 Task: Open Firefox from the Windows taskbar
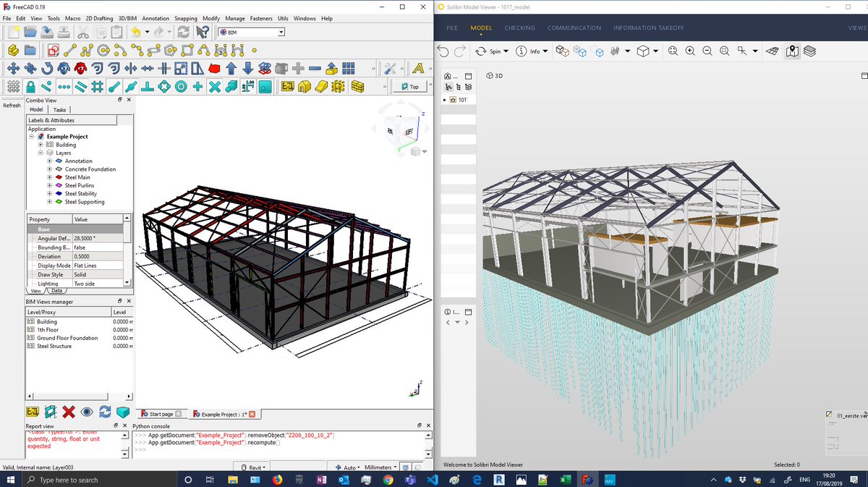click(278, 480)
